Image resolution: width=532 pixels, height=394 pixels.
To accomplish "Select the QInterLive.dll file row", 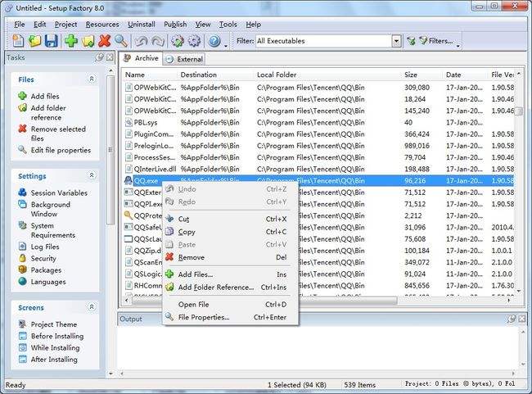I will coord(318,169).
